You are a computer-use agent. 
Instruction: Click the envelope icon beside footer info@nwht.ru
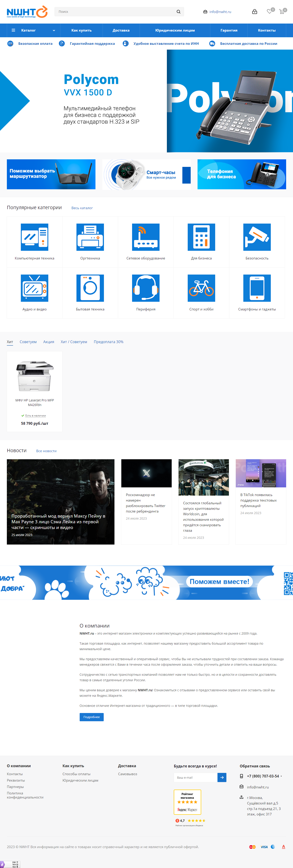point(241,787)
